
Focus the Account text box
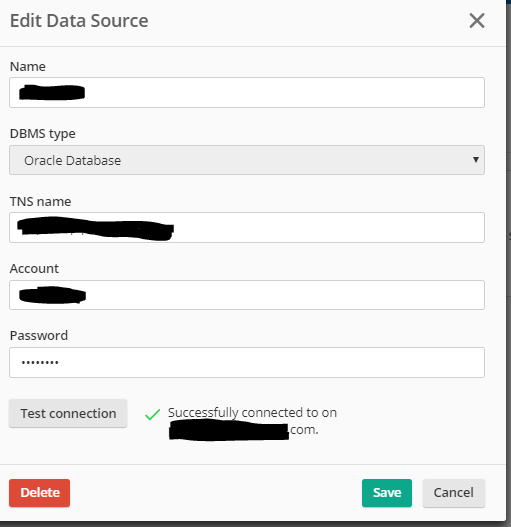(247, 295)
